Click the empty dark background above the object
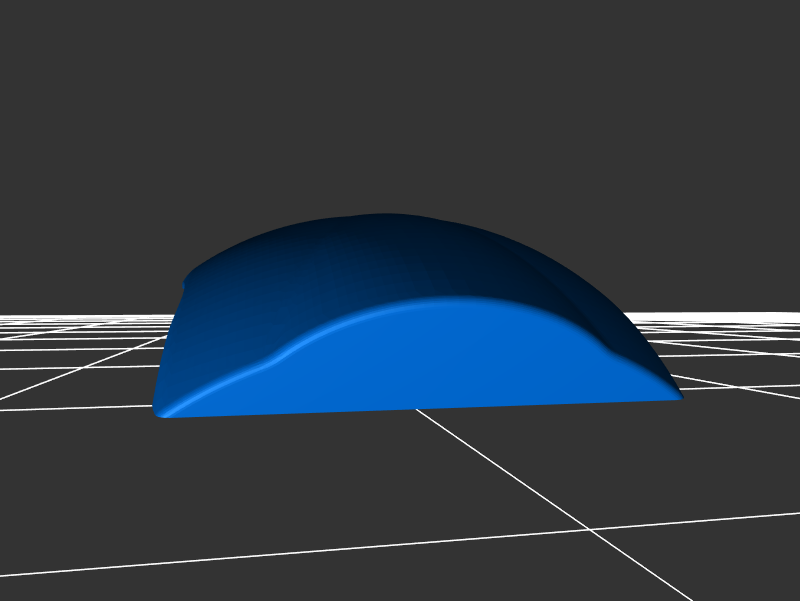This screenshot has height=601, width=800. pos(400,100)
